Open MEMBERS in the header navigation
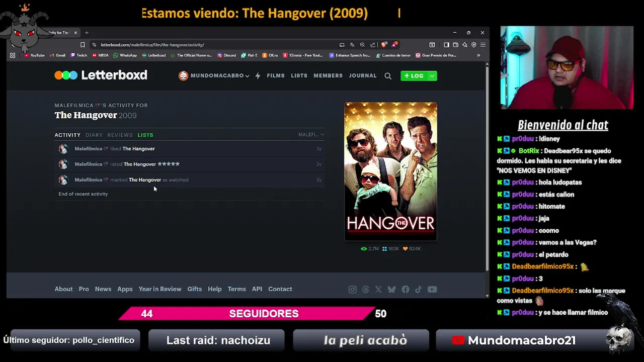Screen dimensions: 644x362 pos(328,76)
